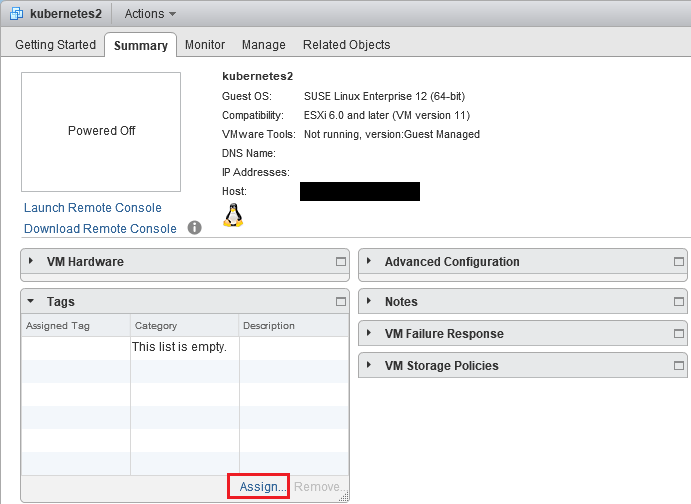Click the kubernetes2 VM icon in header
Screen dimensions: 691x504
click(16, 14)
